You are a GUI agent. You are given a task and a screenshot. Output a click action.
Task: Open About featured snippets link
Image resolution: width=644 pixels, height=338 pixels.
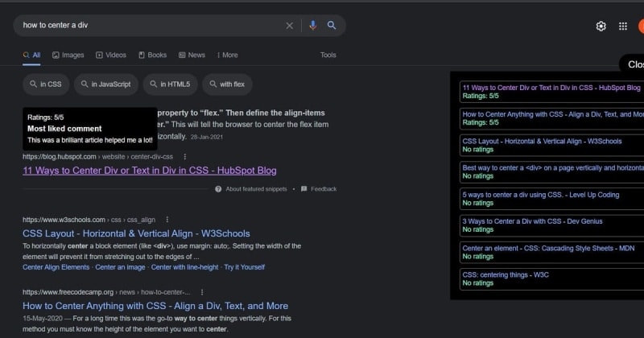pyautogui.click(x=256, y=189)
